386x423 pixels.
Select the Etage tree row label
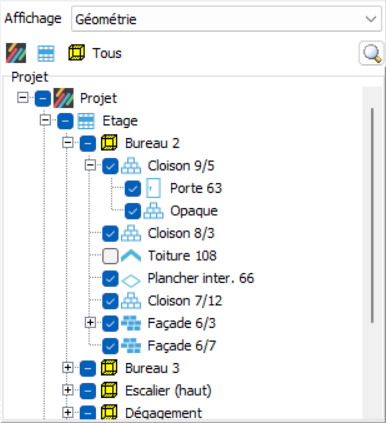point(120,121)
